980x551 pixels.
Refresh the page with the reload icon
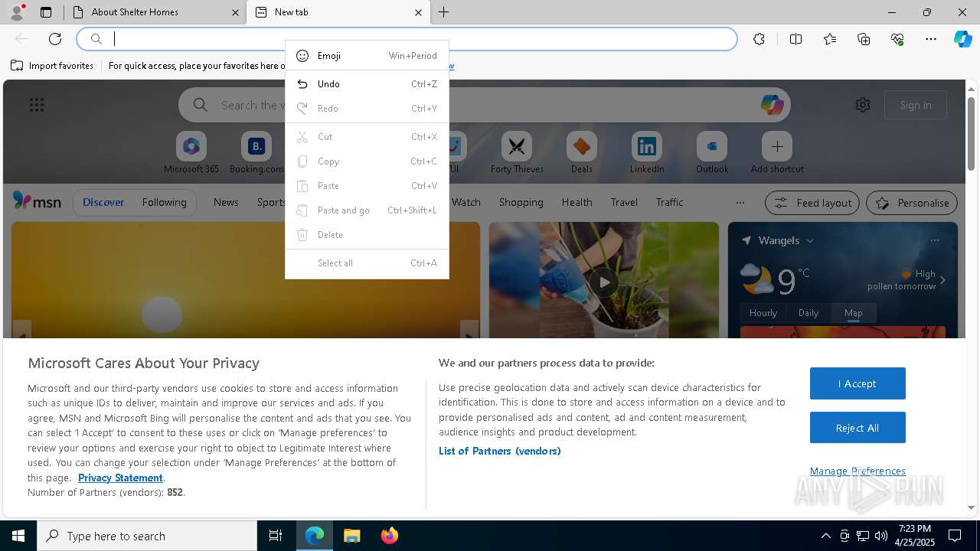(x=55, y=39)
